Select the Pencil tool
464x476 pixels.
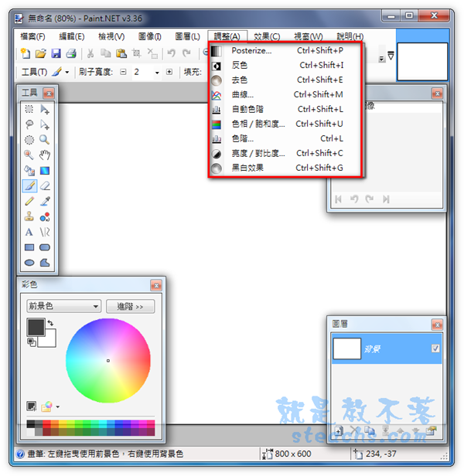29,201
